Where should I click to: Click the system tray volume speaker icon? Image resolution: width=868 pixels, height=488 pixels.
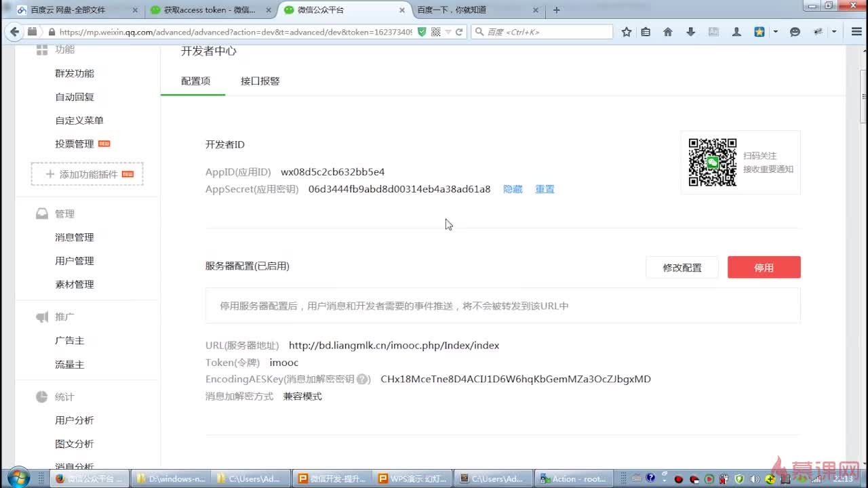pos(755,479)
